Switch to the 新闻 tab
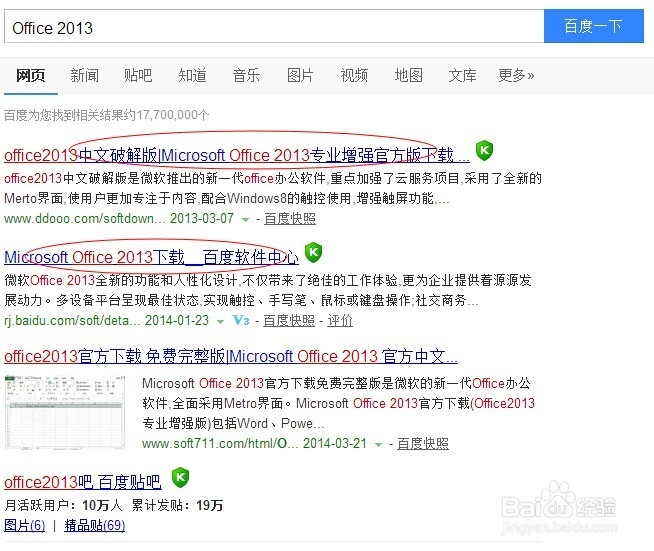654x551 pixels. pyautogui.click(x=84, y=75)
